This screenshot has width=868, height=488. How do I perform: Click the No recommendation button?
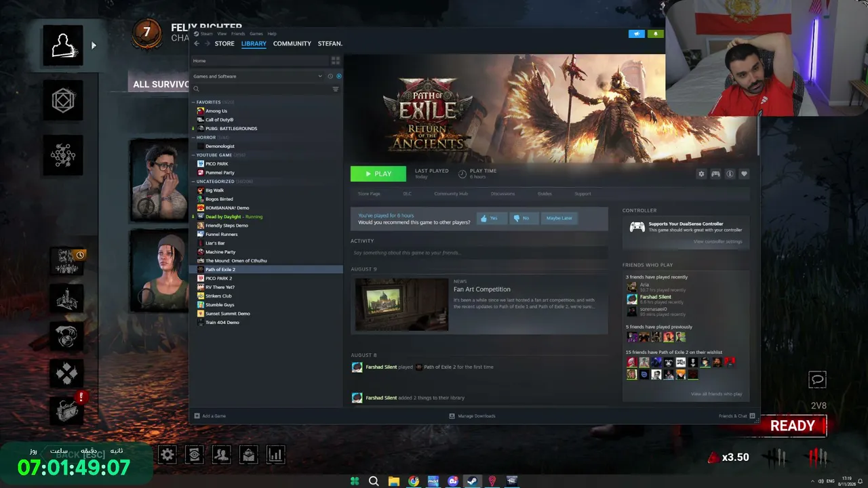point(524,218)
